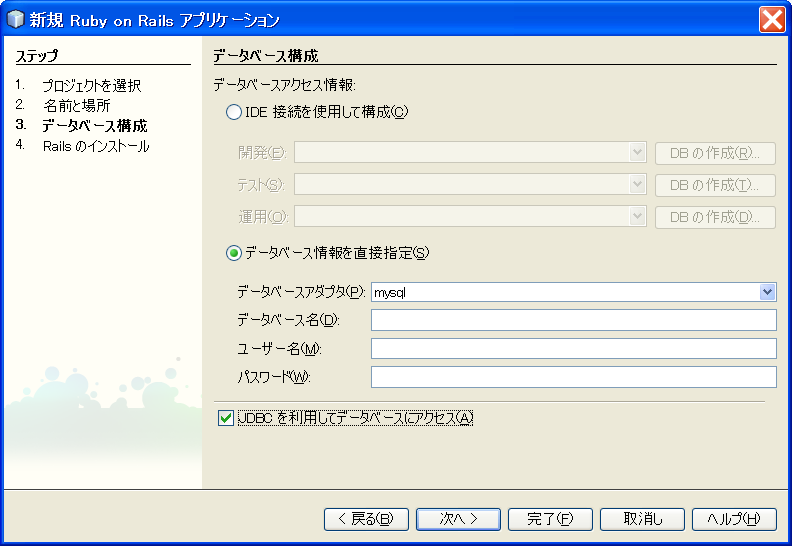Click into the データベース名 field
792x546 pixels.
click(574, 320)
